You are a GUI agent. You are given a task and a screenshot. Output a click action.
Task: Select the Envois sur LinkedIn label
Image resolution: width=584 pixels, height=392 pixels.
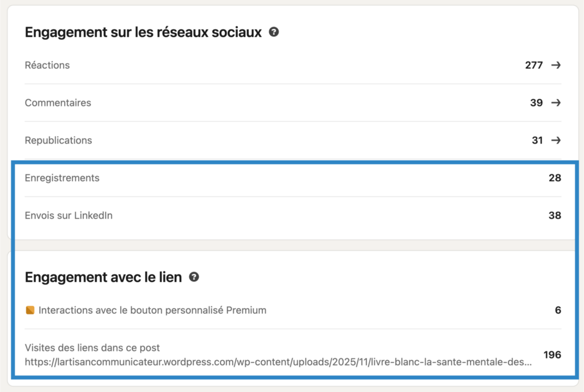68,215
